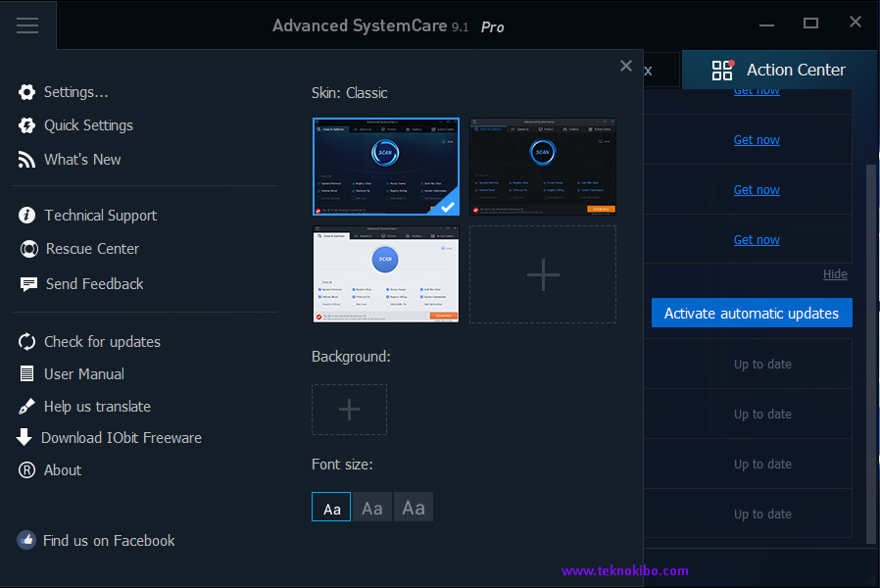Click the top Get now link

757,89
